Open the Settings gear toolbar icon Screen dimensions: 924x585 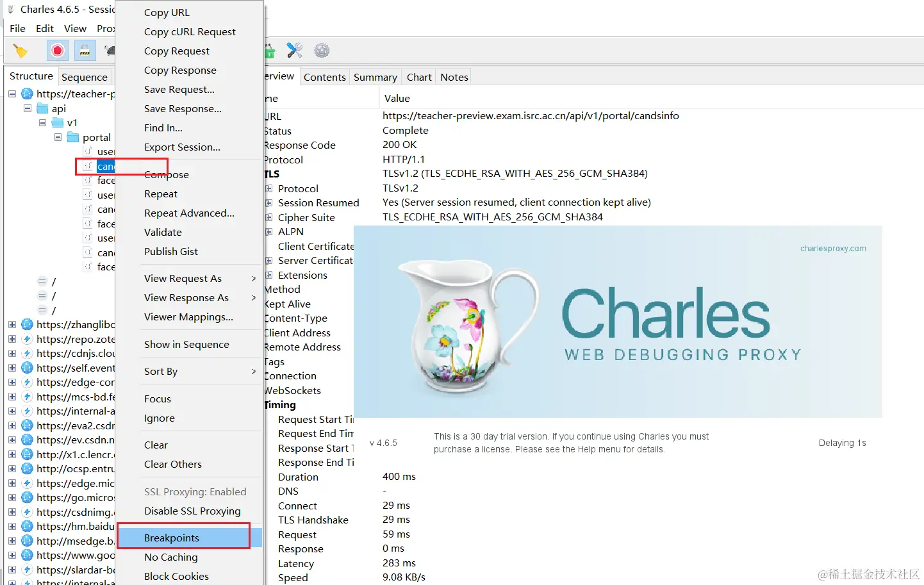[x=322, y=50]
